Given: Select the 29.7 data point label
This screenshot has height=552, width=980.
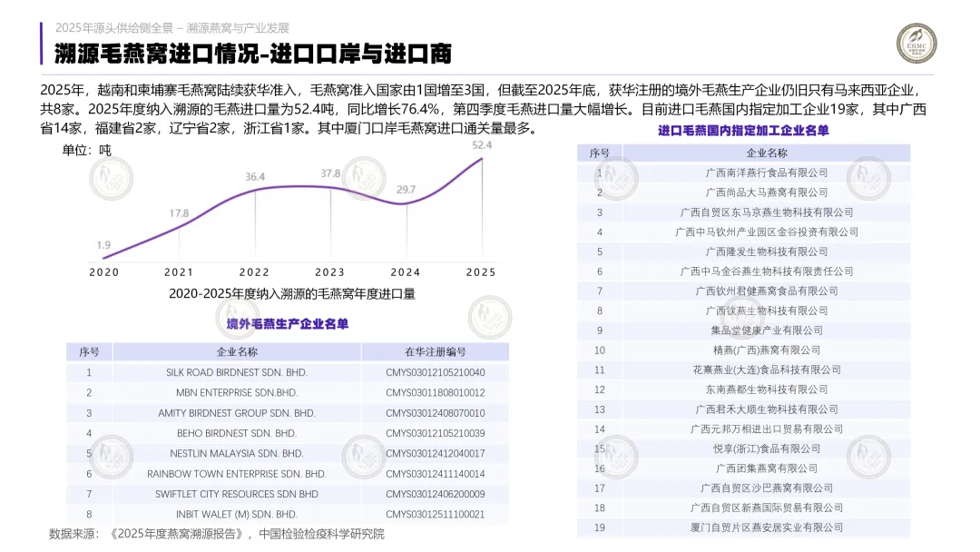Looking at the screenshot, I should coord(407,190).
